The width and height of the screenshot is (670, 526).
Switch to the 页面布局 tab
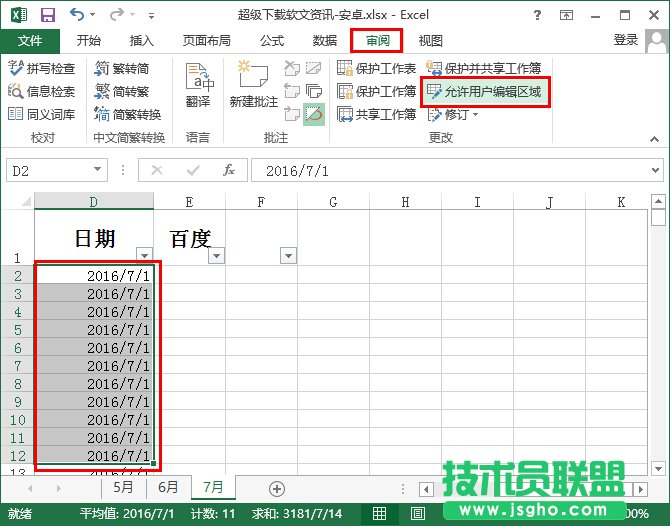pos(207,41)
